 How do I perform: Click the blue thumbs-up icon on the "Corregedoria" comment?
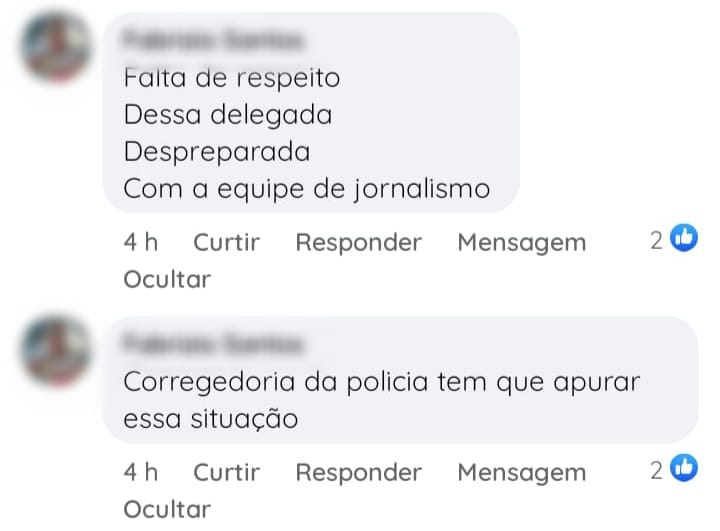[683, 468]
